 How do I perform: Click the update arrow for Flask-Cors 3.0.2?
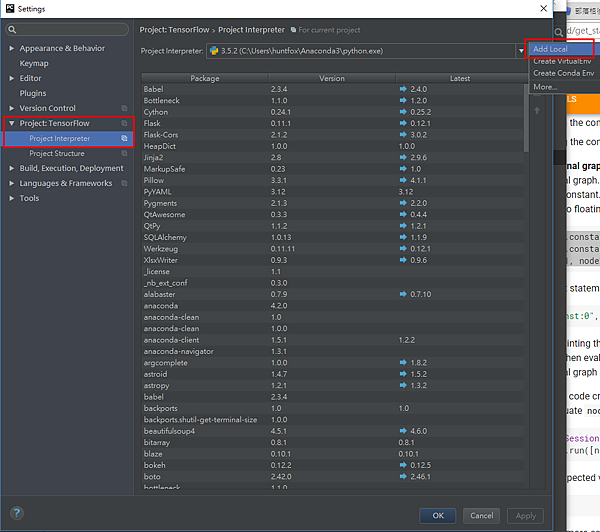tap(403, 135)
